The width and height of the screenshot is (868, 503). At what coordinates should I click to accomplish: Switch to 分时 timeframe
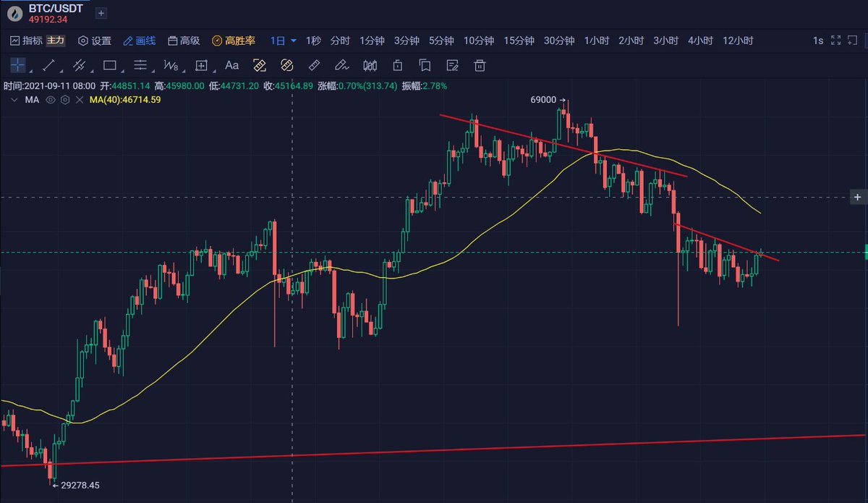click(x=340, y=41)
